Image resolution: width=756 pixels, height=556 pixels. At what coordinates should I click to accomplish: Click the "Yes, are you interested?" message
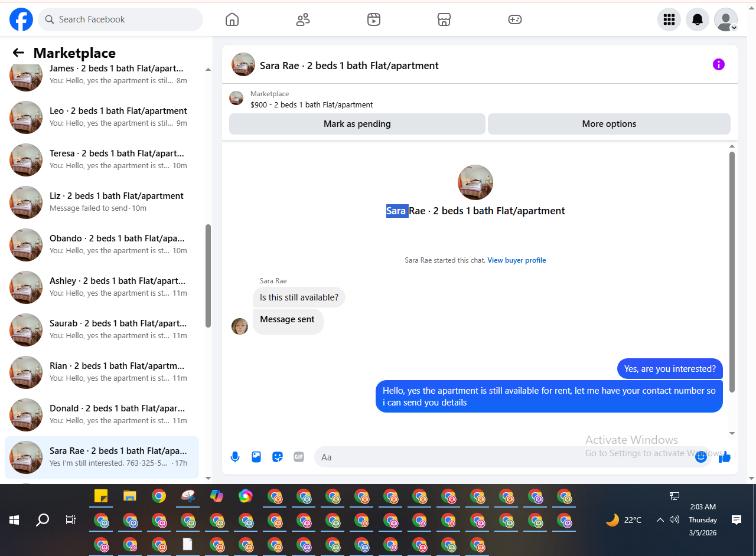(670, 369)
